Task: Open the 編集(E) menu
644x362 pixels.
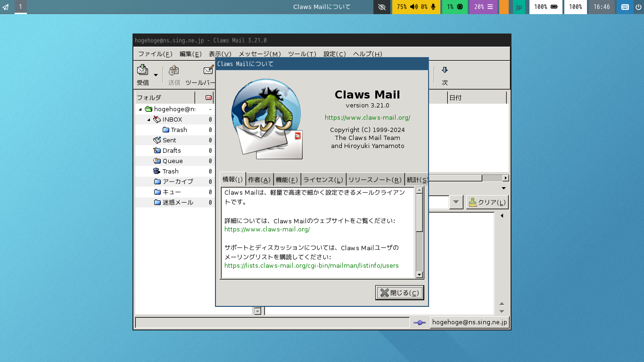Action: (x=190, y=54)
